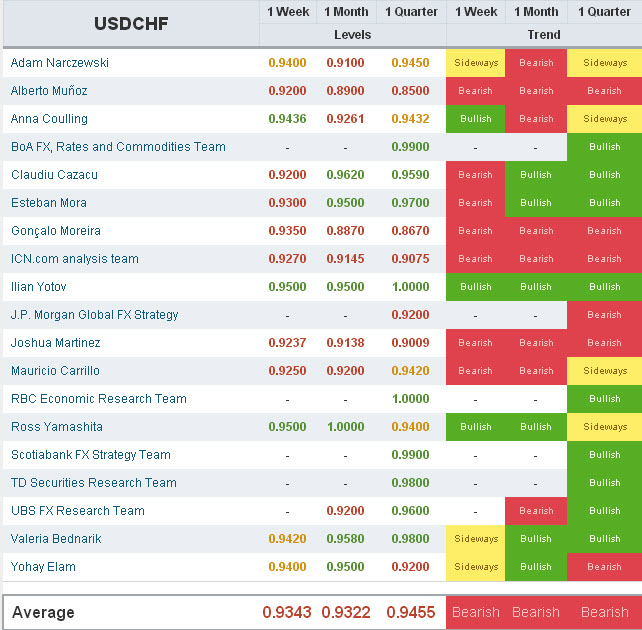
Task: Click the Trend group header
Action: pyautogui.click(x=544, y=35)
